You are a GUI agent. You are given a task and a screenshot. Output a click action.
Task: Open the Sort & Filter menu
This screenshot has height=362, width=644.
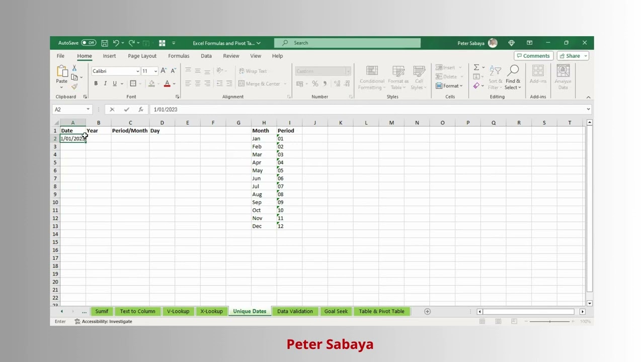tap(495, 77)
